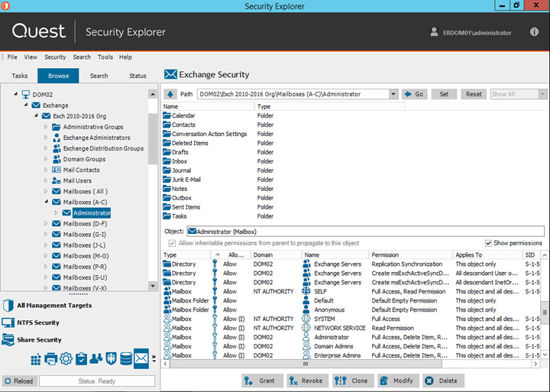This screenshot has height=392, width=550.
Task: Toggle Allow inheritable permissions checkbox
Action: coord(172,243)
